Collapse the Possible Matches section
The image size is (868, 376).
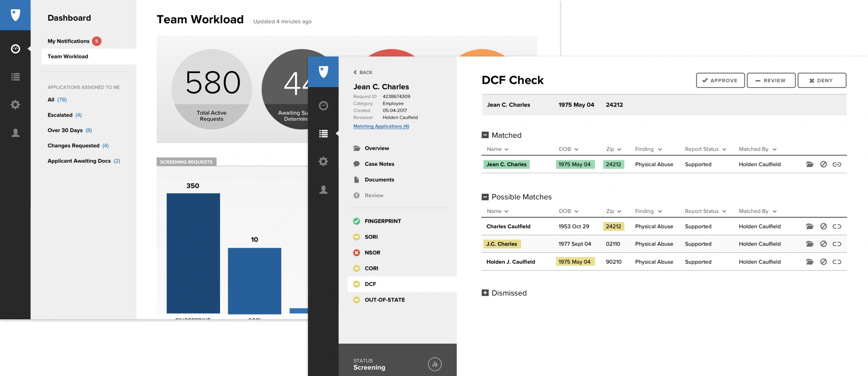click(x=485, y=197)
